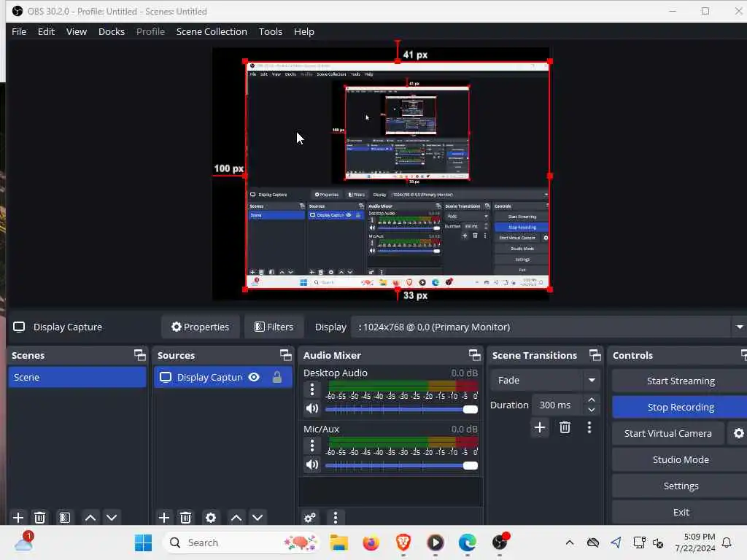Remove selected source with trash icon
This screenshot has width=747, height=560.
[x=186, y=517]
